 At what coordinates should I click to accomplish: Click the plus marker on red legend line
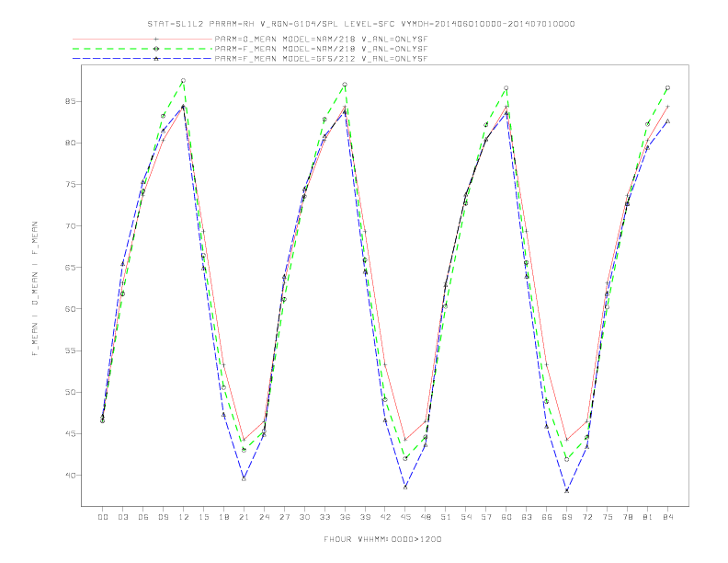[x=156, y=40]
